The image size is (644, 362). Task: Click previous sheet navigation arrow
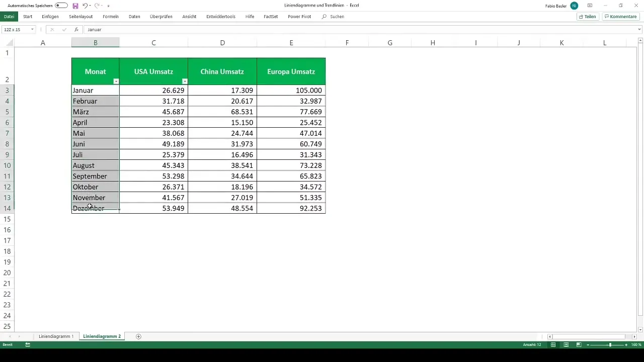point(10,336)
